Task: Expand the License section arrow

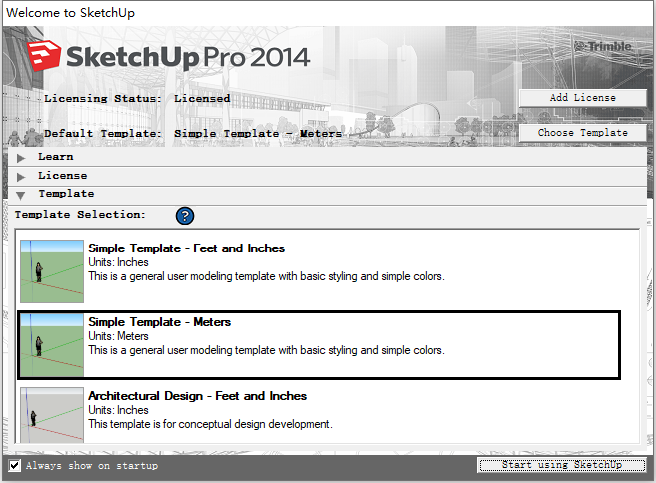Action: [x=20, y=177]
